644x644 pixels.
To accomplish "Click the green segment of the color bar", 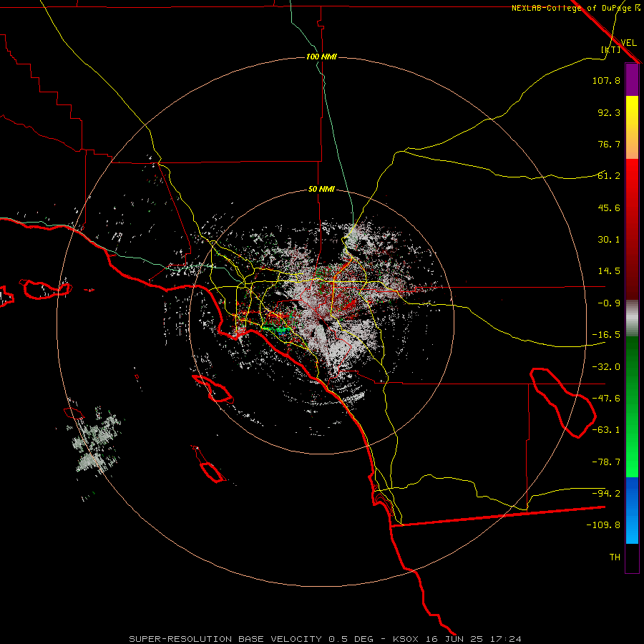I will click(632, 406).
